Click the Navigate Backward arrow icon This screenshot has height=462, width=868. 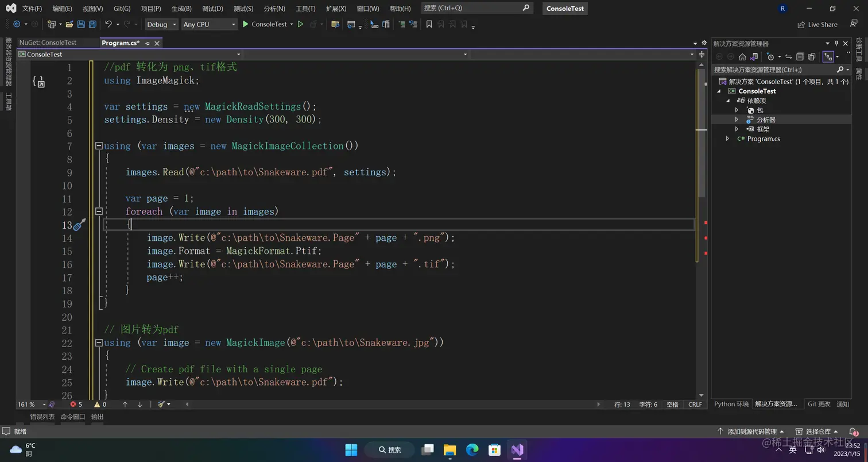coord(16,24)
